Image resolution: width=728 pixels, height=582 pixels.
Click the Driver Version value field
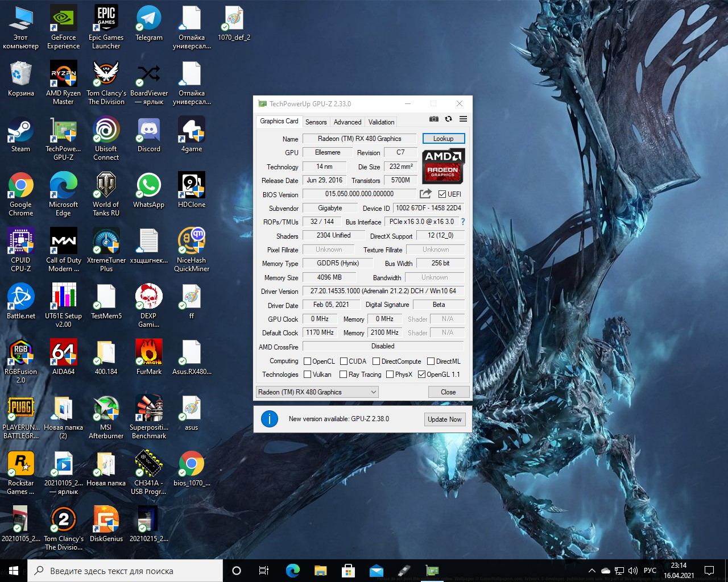click(x=383, y=291)
